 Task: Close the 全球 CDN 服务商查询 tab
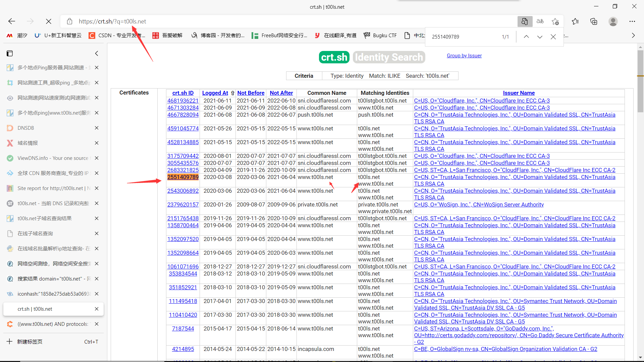tap(97, 173)
